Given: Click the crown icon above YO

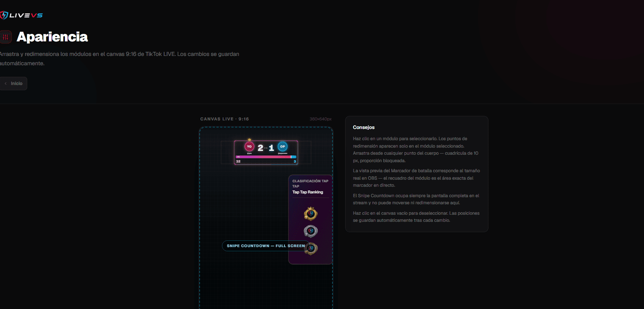Looking at the screenshot, I should (249, 140).
